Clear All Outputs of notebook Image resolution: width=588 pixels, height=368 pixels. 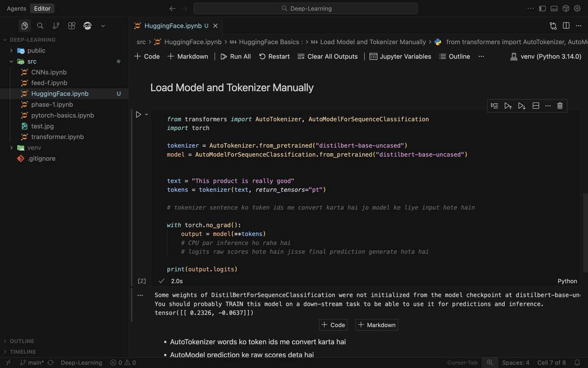point(328,56)
